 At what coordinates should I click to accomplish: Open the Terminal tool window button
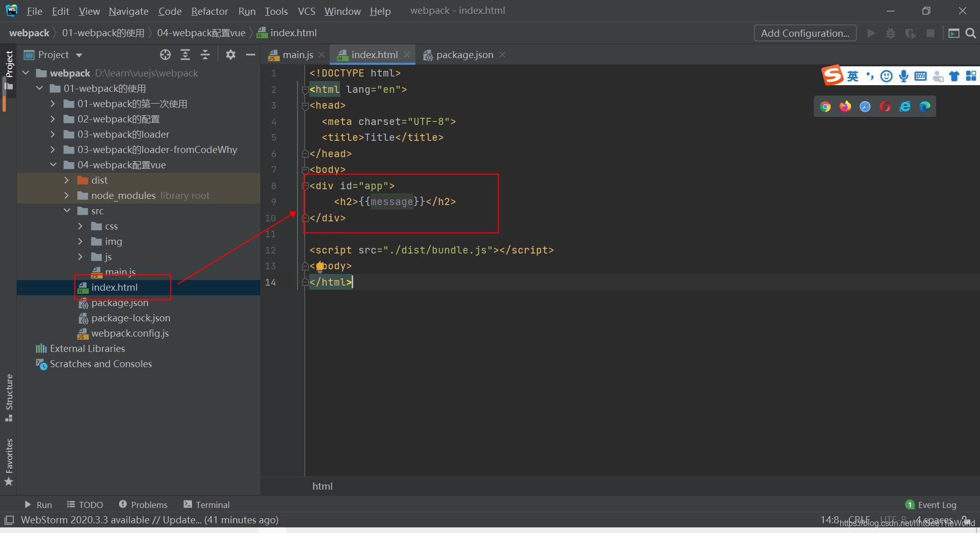pyautogui.click(x=207, y=504)
